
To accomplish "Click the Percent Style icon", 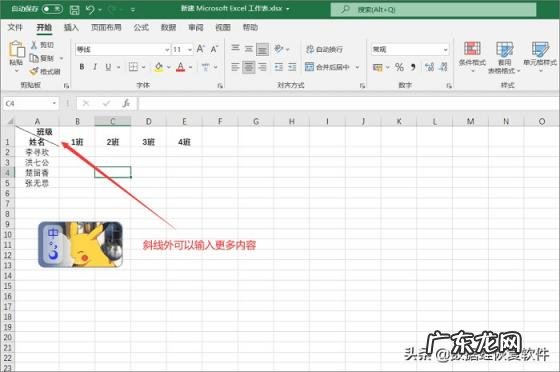I will click(x=399, y=67).
